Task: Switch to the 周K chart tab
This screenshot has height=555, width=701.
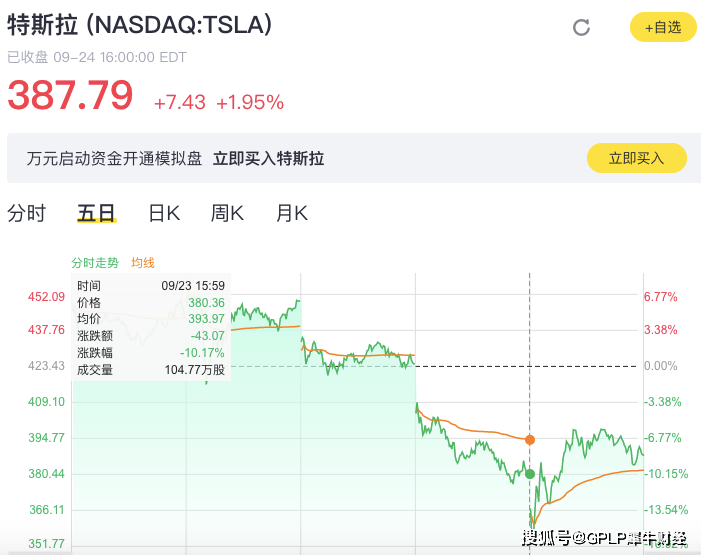Action: (x=227, y=213)
